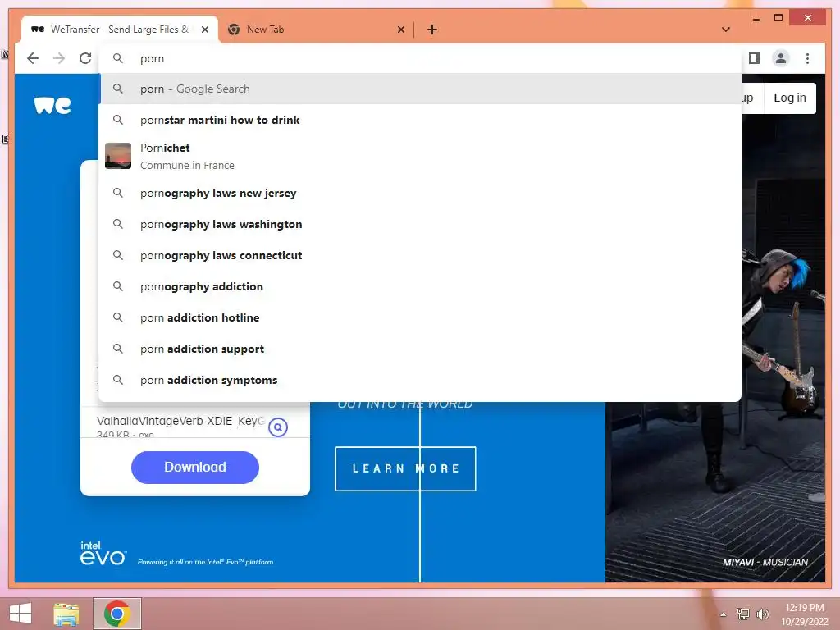Switch to the New Tab tab
The image size is (840, 630).
tap(316, 30)
